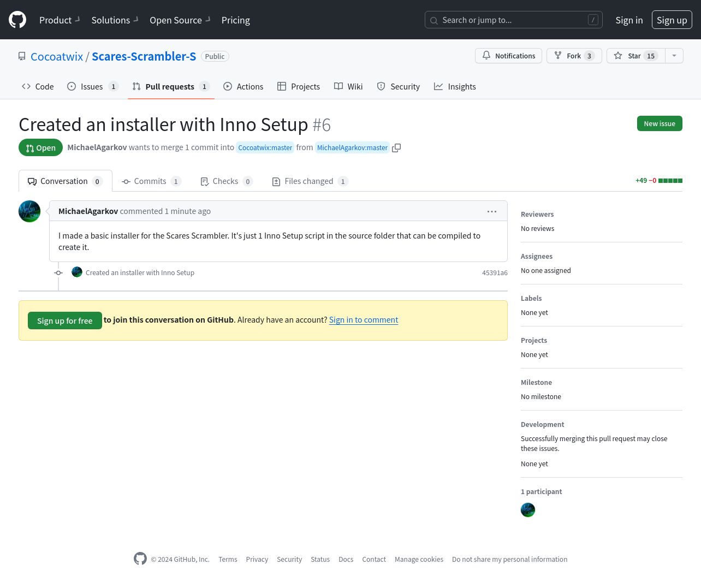Click the Public visibility label
This screenshot has height=588, width=701.
[215, 56]
